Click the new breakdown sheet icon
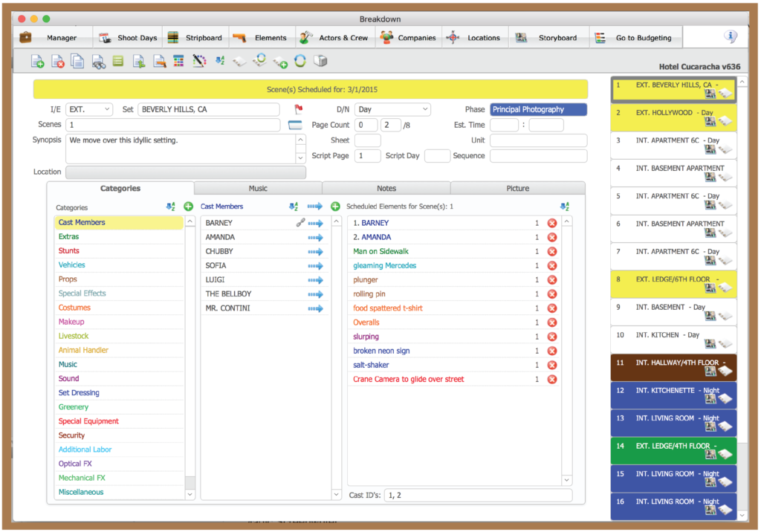Image resolution: width=761 pixels, height=532 pixels. pyautogui.click(x=37, y=61)
